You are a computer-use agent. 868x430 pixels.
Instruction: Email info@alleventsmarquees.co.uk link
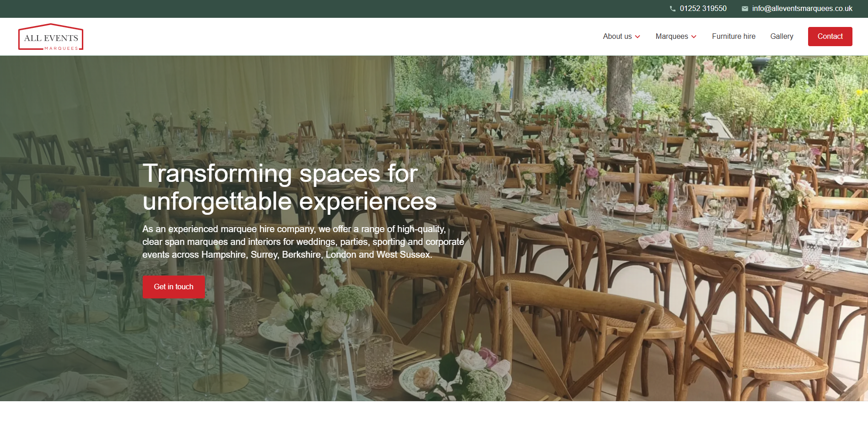pyautogui.click(x=802, y=9)
